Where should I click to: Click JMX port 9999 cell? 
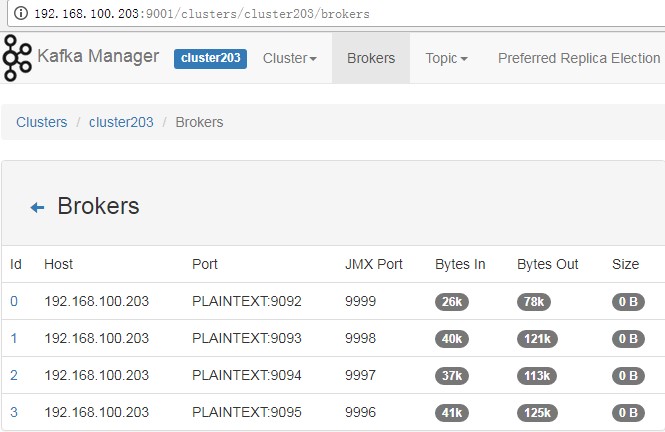tap(360, 301)
